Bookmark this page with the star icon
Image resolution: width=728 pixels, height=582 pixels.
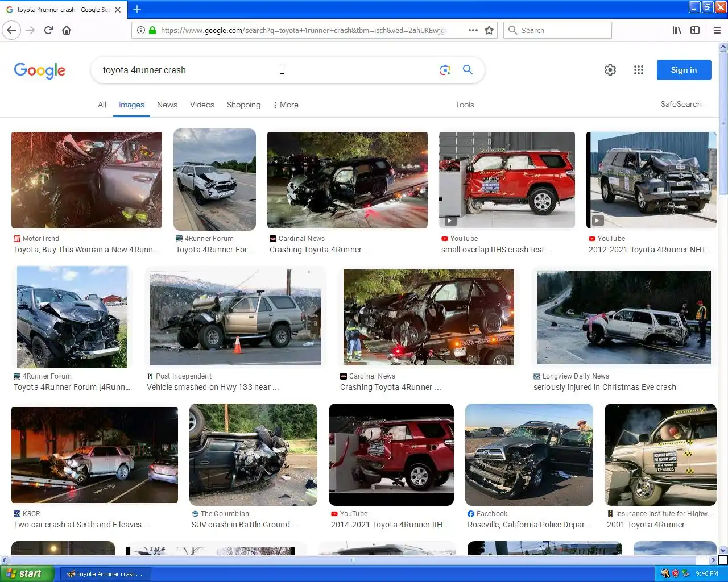pos(489,30)
